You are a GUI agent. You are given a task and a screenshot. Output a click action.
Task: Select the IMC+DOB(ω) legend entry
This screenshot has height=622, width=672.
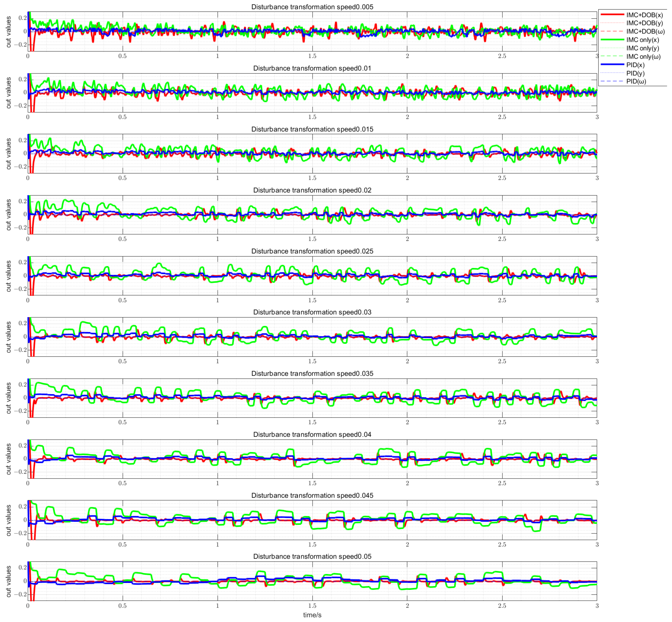(x=645, y=32)
